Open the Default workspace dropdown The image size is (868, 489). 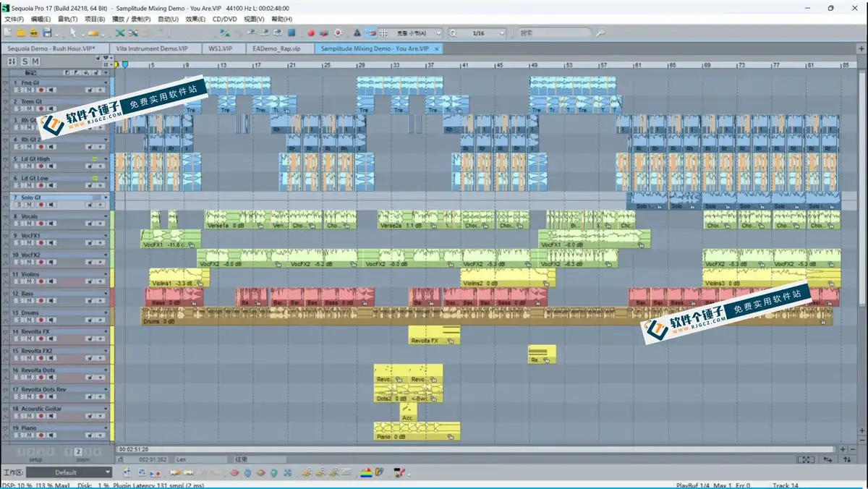tap(107, 471)
